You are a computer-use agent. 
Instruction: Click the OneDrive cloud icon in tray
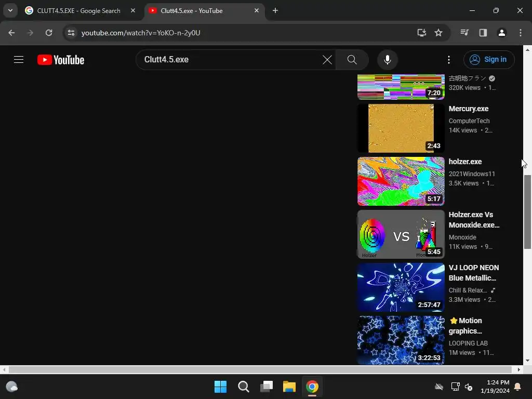(439, 387)
